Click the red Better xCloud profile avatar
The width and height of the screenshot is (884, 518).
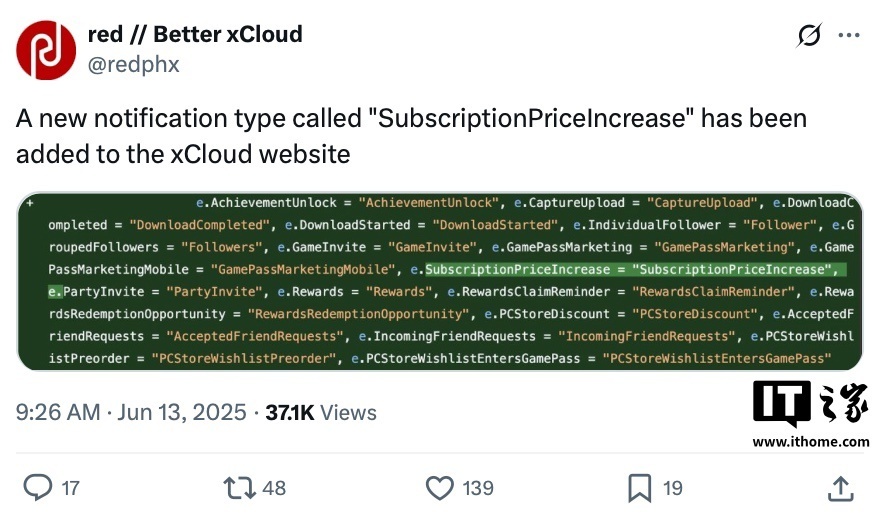tap(46, 50)
